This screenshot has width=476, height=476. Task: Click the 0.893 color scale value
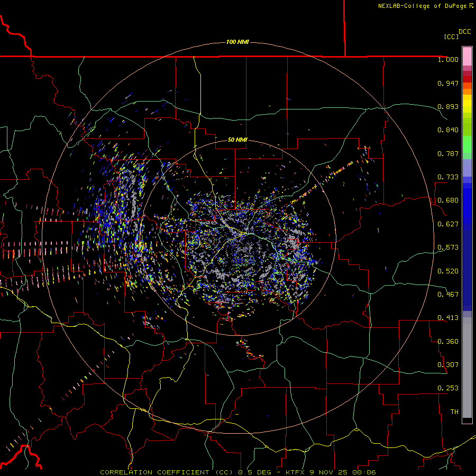point(448,106)
